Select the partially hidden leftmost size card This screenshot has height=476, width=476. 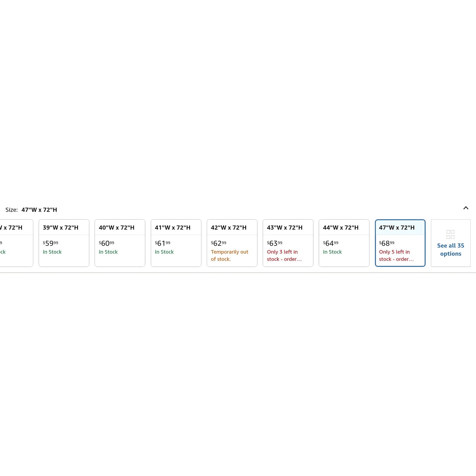(16, 243)
